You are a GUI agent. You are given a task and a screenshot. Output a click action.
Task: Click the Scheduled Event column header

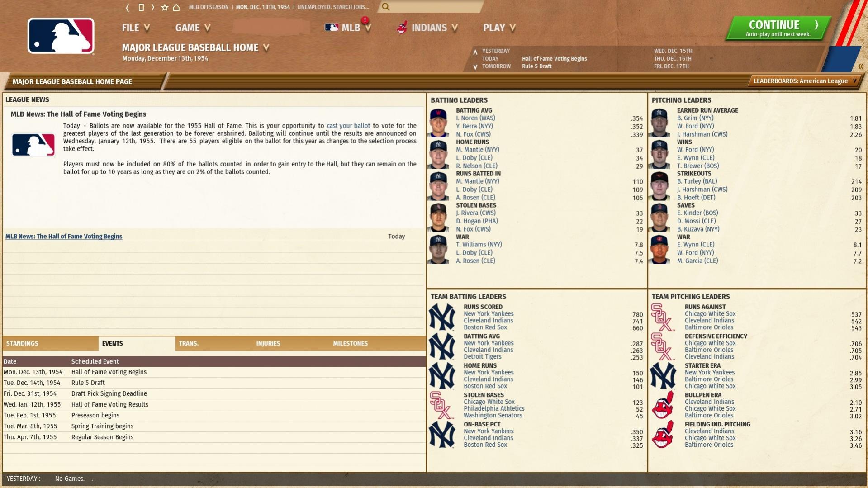[x=95, y=362]
